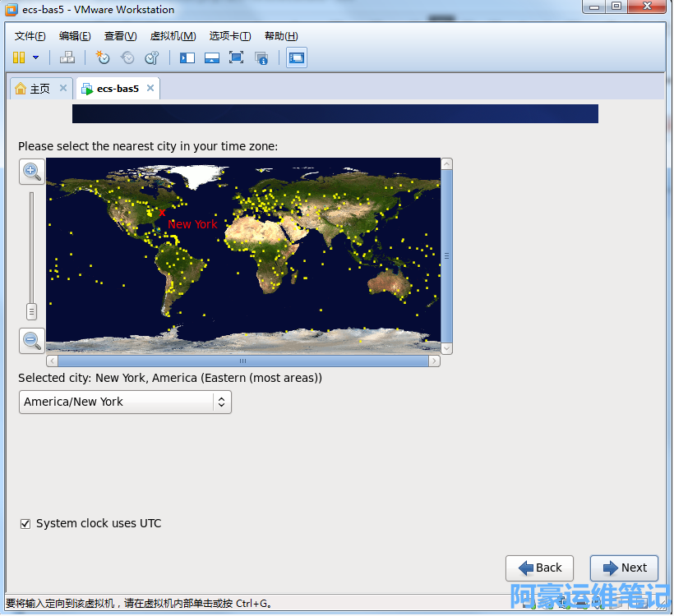Enter full screen mode from toolbar
The image size is (674, 616).
click(237, 57)
